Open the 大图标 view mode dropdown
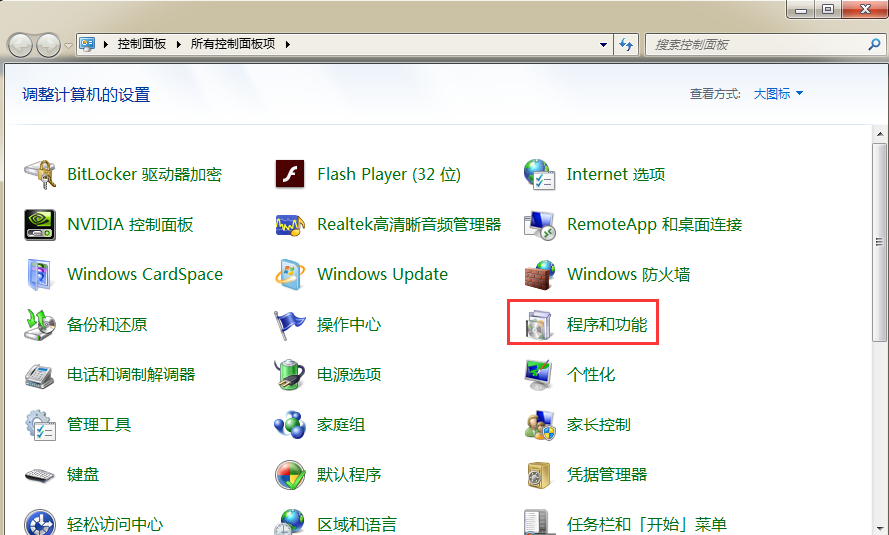Viewport: 889px width, 535px height. tap(778, 94)
